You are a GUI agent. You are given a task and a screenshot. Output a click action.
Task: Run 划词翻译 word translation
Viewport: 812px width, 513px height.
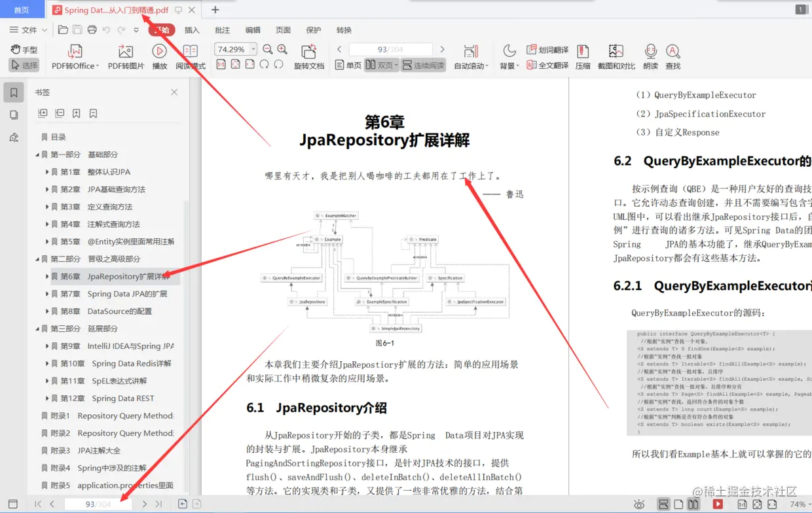coord(547,50)
